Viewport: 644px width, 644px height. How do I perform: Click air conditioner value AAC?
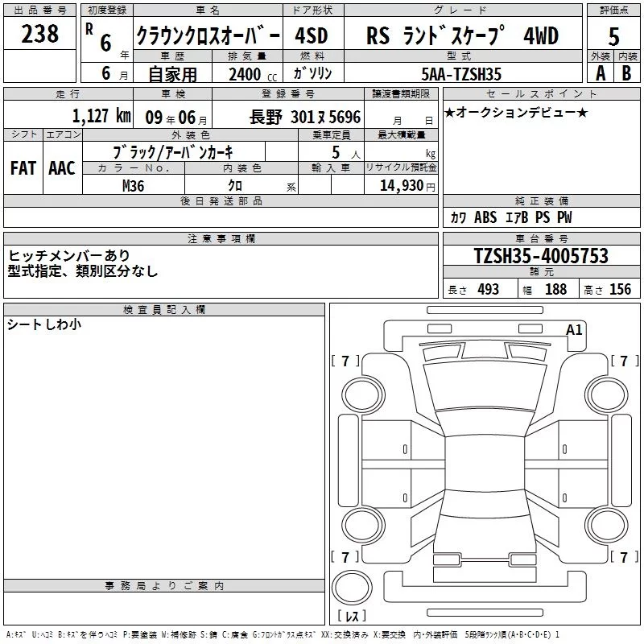coord(62,168)
